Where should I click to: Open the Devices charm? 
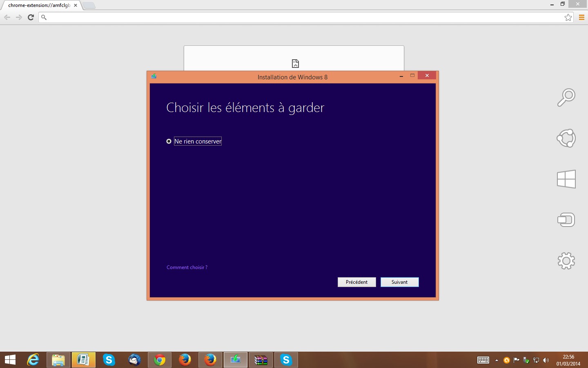click(566, 220)
